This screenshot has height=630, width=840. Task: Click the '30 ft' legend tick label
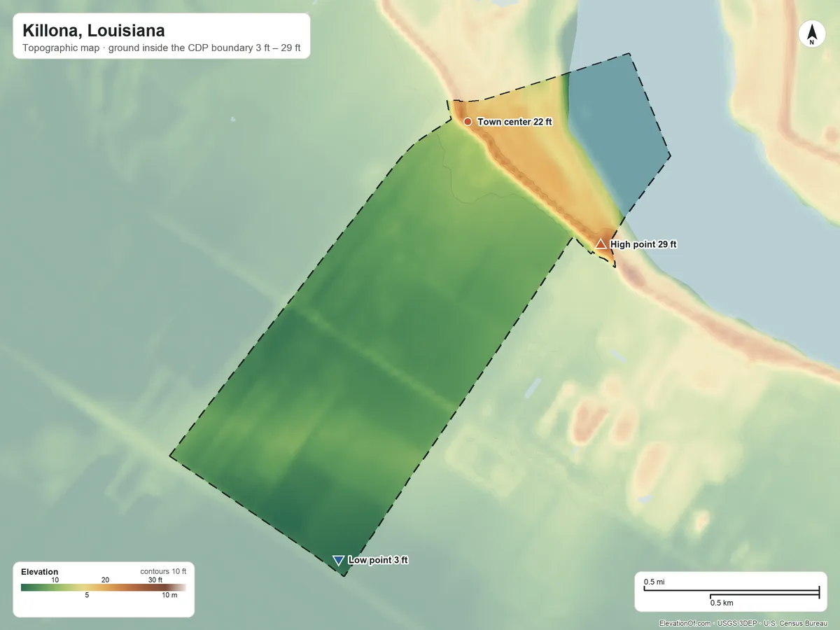155,580
